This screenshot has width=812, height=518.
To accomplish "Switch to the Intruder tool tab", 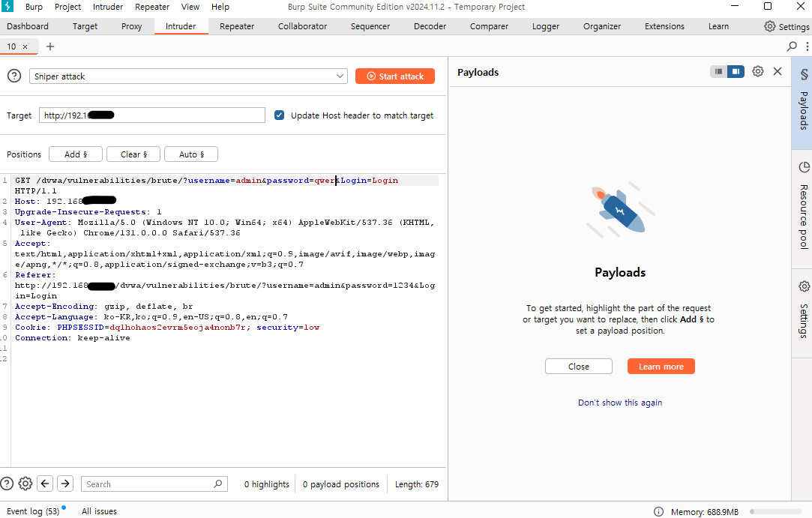I will (181, 26).
